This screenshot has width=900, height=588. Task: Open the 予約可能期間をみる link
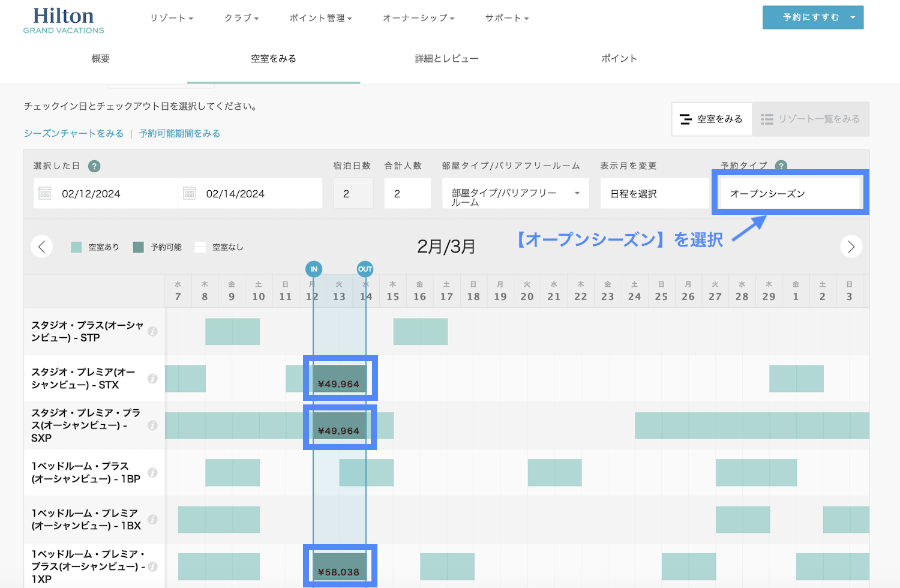(x=179, y=133)
